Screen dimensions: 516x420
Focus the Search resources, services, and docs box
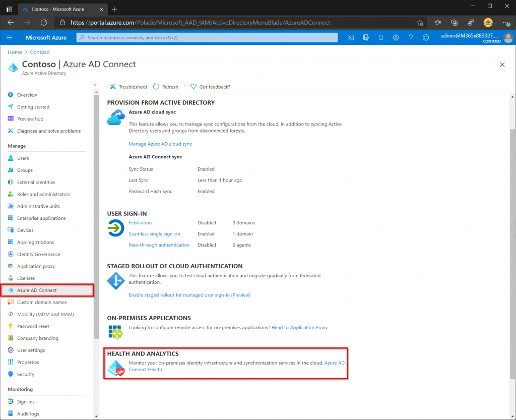click(207, 37)
